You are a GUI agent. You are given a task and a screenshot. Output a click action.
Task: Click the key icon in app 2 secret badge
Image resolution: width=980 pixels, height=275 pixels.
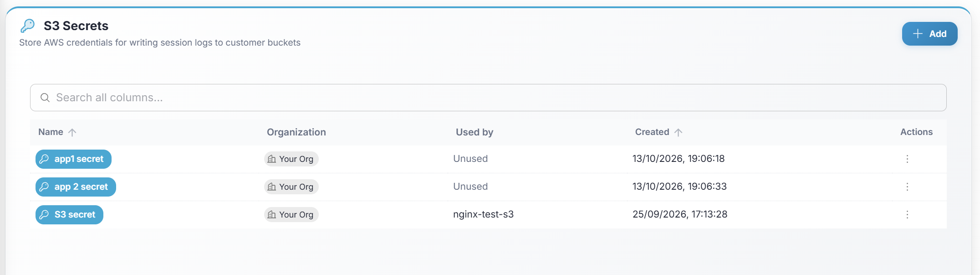coord(44,187)
